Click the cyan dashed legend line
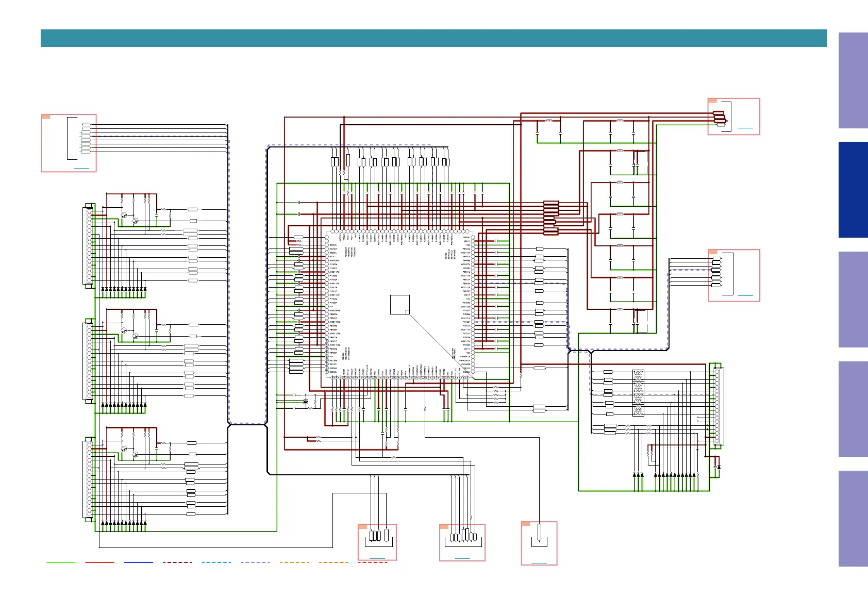The height and width of the screenshot is (614, 868). tap(216, 562)
